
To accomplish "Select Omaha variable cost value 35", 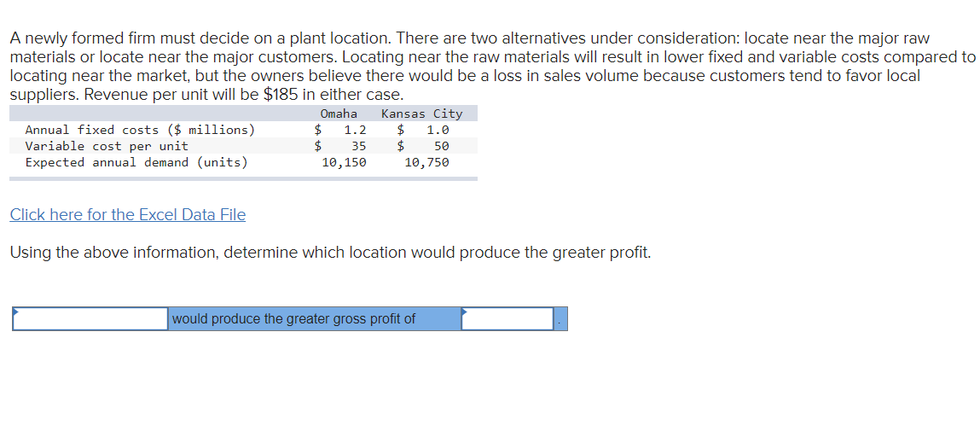I will click(359, 147).
